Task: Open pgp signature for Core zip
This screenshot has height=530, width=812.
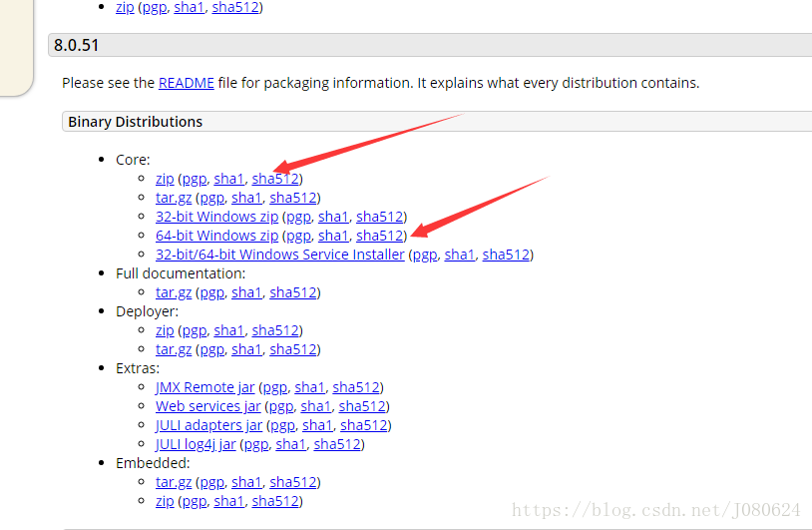Action: click(x=195, y=180)
